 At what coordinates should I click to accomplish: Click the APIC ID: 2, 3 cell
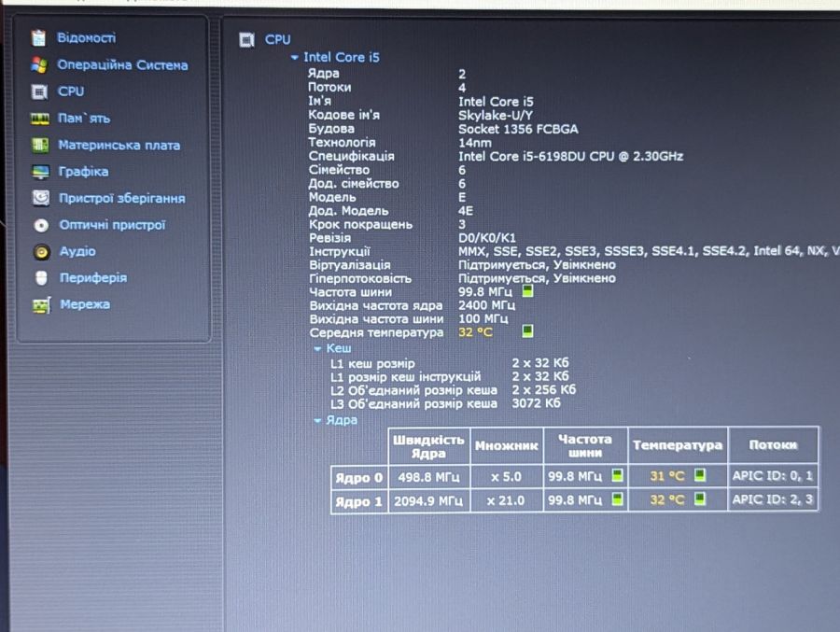pyautogui.click(x=773, y=499)
